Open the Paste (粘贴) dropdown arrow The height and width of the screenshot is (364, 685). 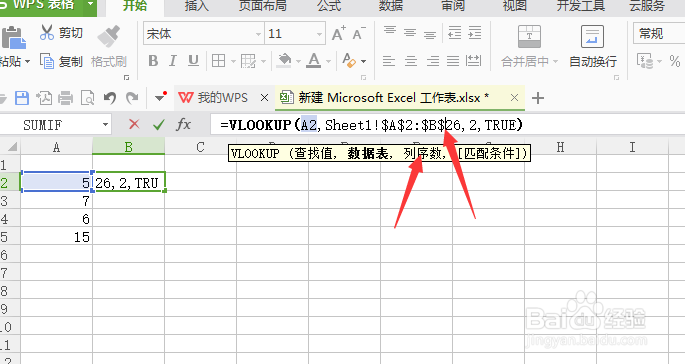click(x=27, y=62)
